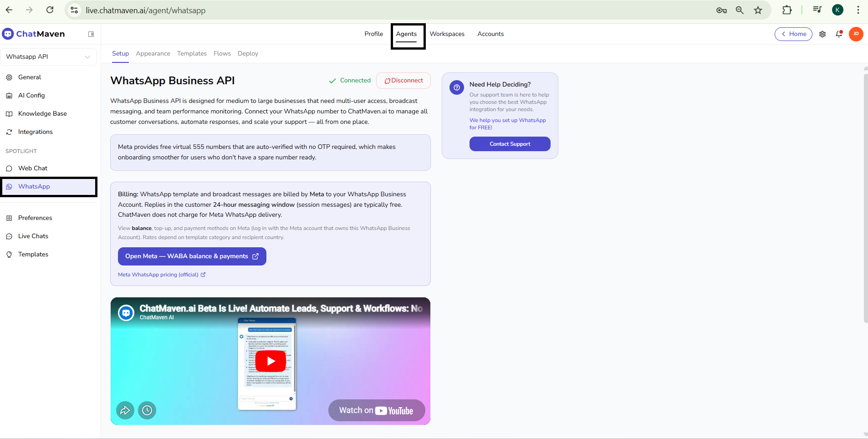Click the help question mark icon
Image resolution: width=868 pixels, height=439 pixels.
456,87
